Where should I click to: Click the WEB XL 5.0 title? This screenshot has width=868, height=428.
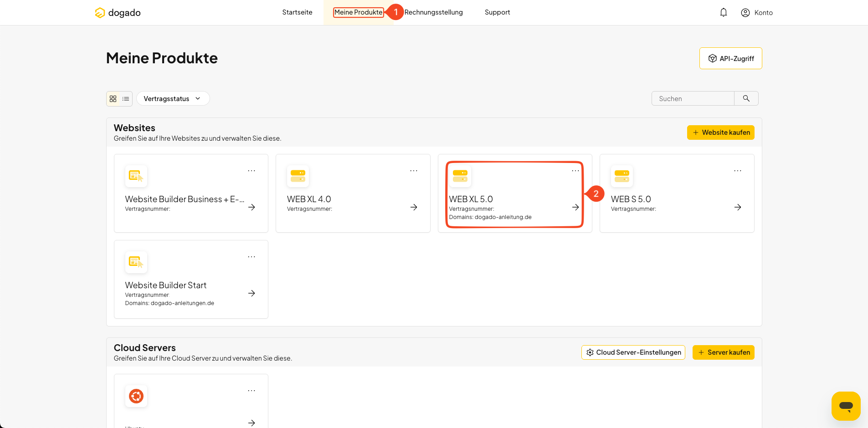(x=471, y=199)
